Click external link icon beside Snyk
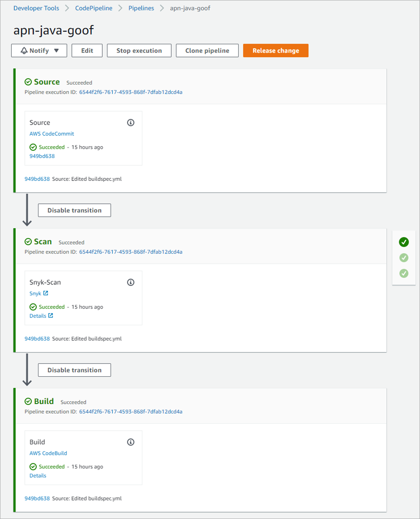Image resolution: width=420 pixels, height=519 pixels. coord(46,293)
